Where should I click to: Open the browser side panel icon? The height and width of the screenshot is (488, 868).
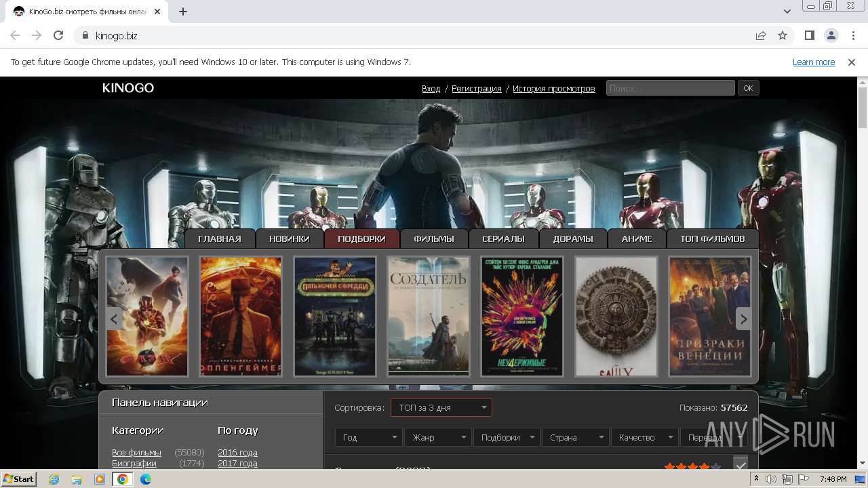809,35
